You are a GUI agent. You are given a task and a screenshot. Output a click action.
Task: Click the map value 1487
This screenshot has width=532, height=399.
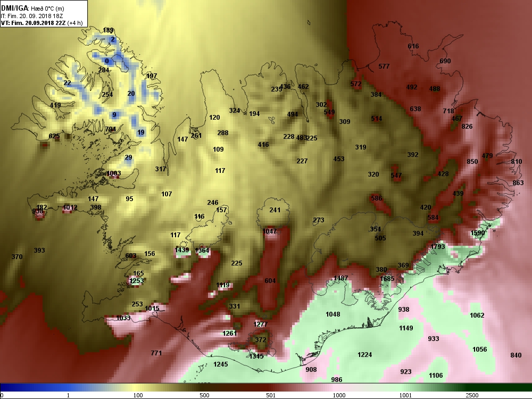tap(341, 278)
